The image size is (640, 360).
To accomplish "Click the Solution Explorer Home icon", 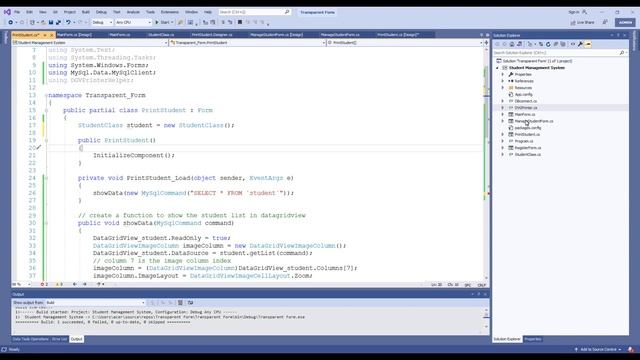I will coord(512,44).
